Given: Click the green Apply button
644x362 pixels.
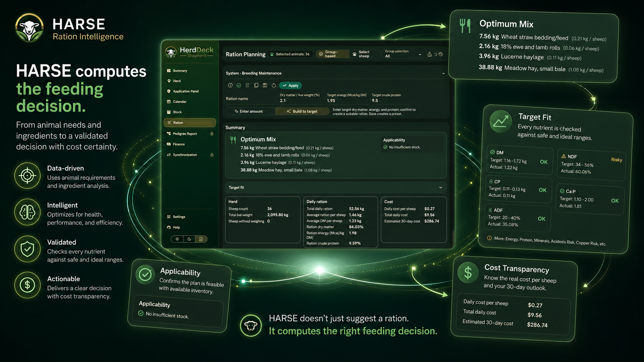Looking at the screenshot, I should pyautogui.click(x=290, y=85).
